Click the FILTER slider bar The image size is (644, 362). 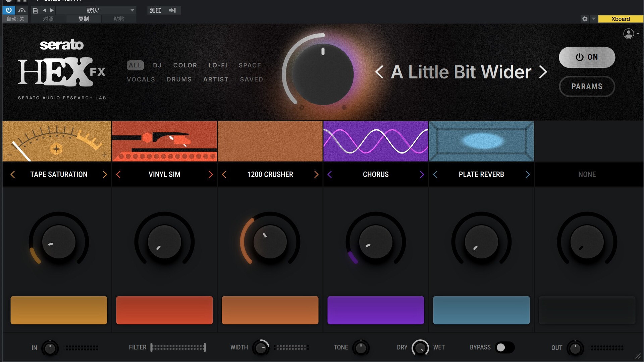178,348
